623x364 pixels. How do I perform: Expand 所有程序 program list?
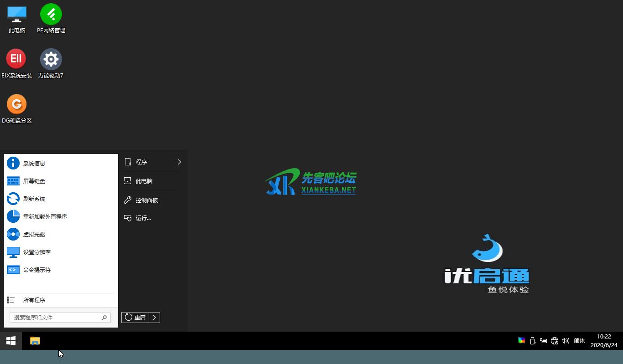34,300
